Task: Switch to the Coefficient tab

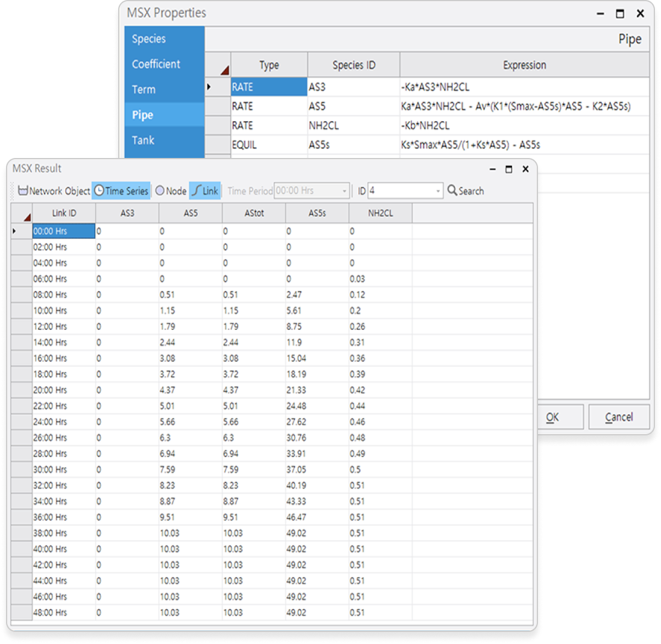Action: [x=156, y=65]
